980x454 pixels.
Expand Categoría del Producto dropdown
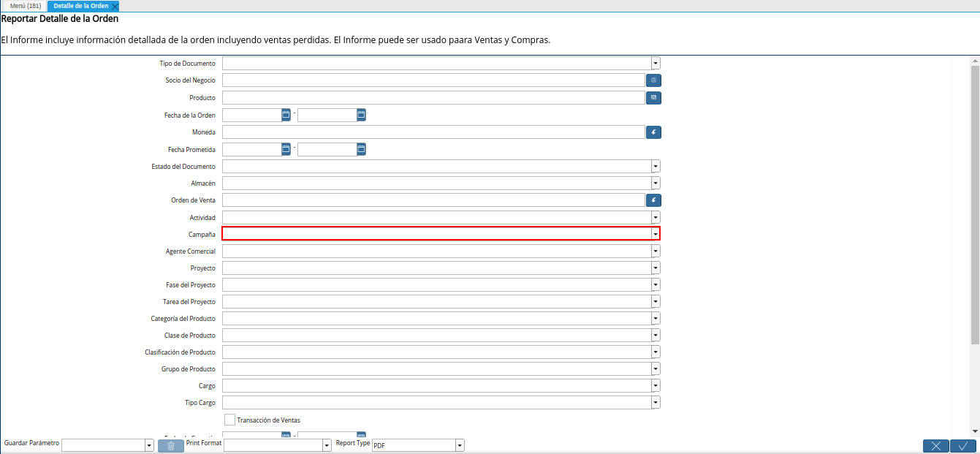[x=656, y=319]
